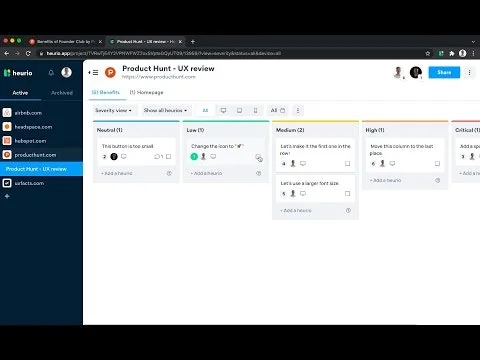The width and height of the screenshot is (480, 360).
Task: Open Chrome tab list chevron
Action: coord(473,42)
